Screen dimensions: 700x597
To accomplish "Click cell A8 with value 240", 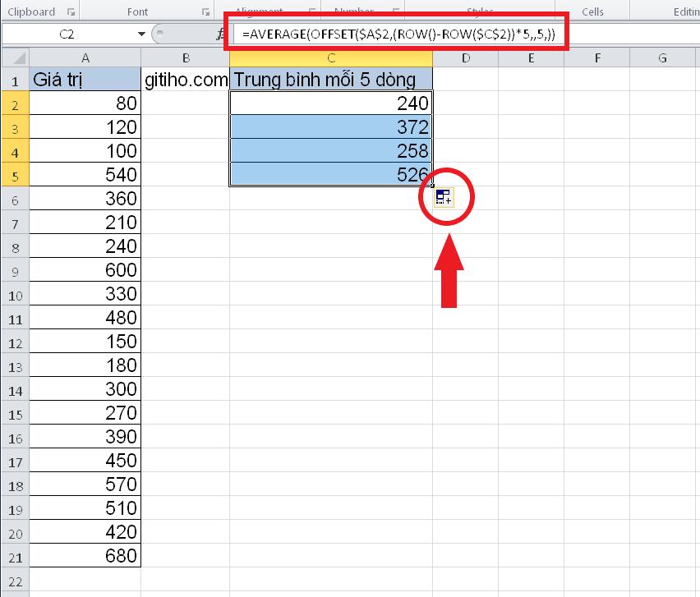I will pyautogui.click(x=85, y=246).
